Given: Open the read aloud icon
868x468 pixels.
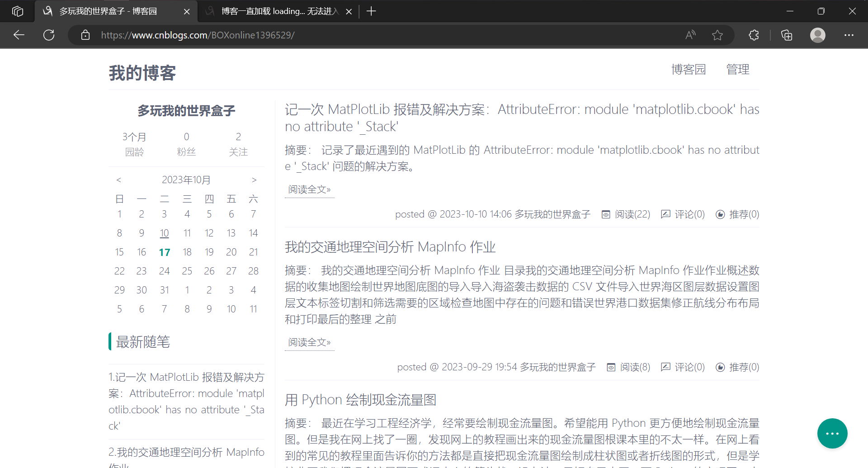Looking at the screenshot, I should click(690, 35).
